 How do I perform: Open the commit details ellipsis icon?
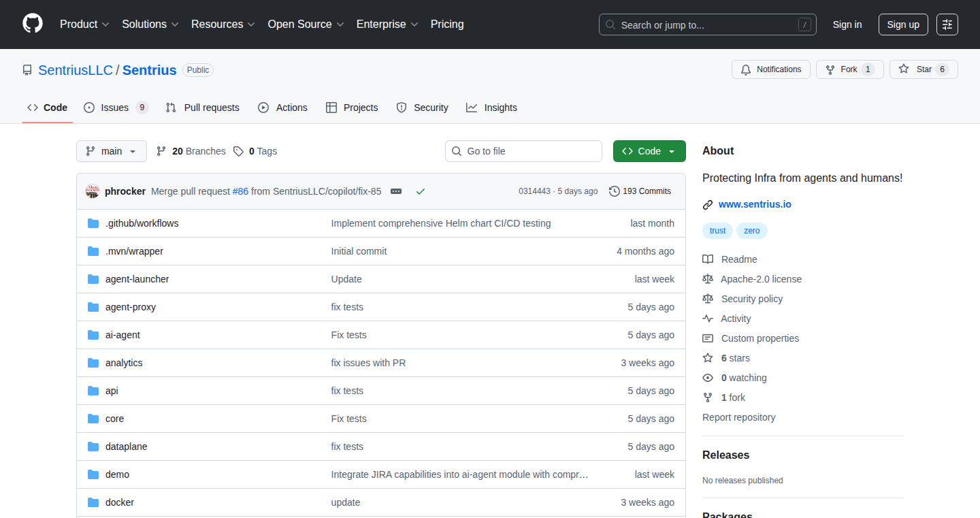(x=396, y=191)
